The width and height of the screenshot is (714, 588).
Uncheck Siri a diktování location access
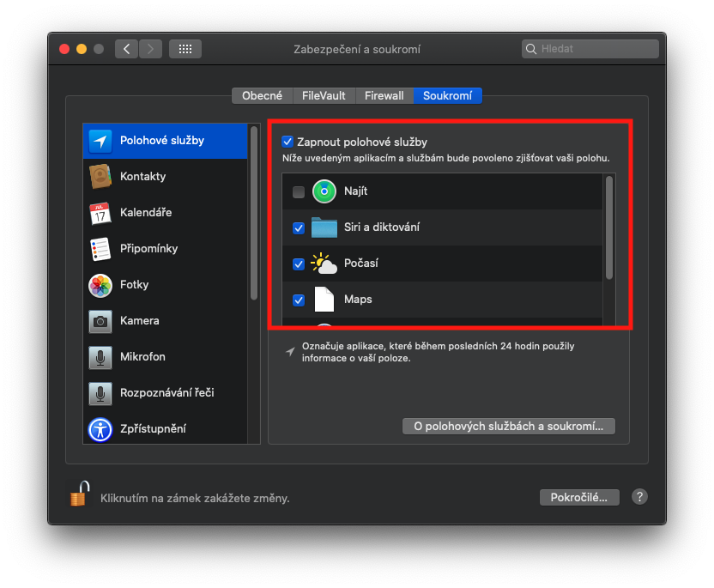pyautogui.click(x=299, y=227)
